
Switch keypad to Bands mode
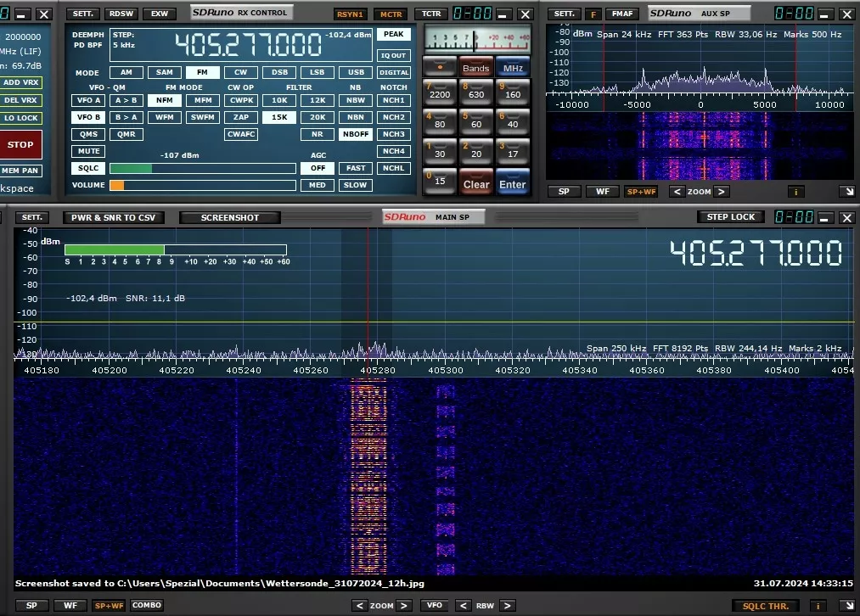[x=475, y=67]
